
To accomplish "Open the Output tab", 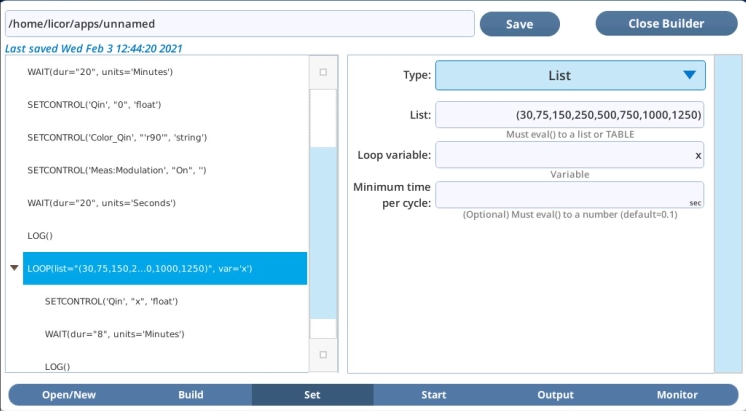I will pyautogui.click(x=555, y=395).
